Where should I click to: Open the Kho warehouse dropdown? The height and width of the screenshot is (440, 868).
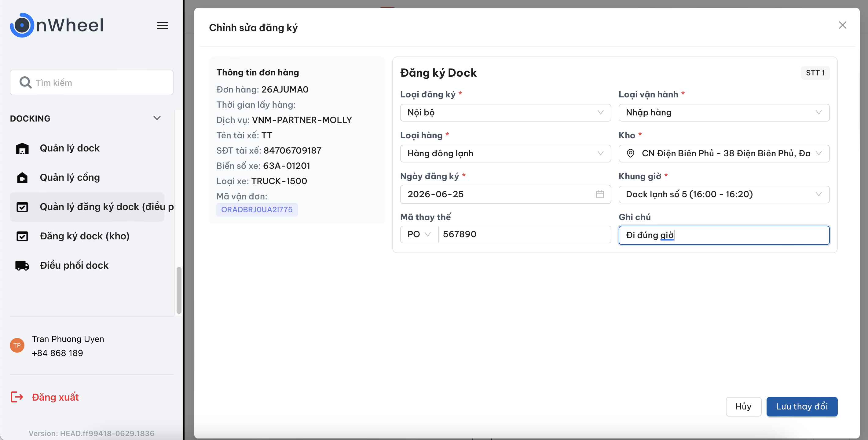click(x=724, y=154)
